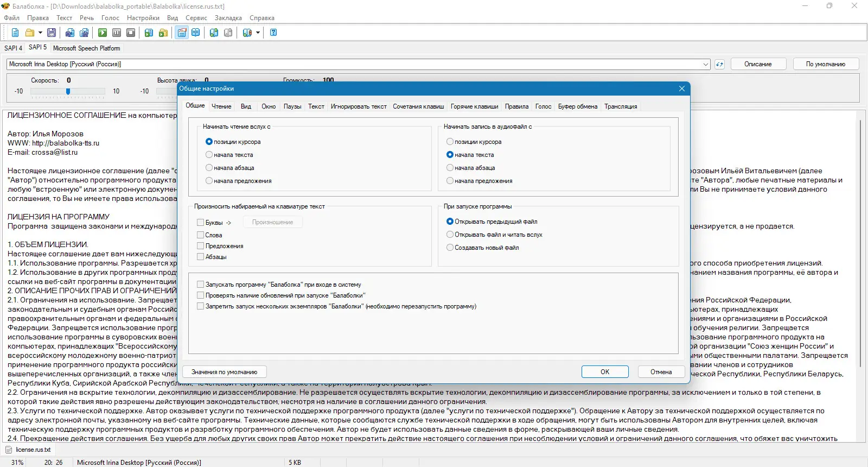The width and height of the screenshot is (868, 467).
Task: Click the Отмена button
Action: coord(661,372)
